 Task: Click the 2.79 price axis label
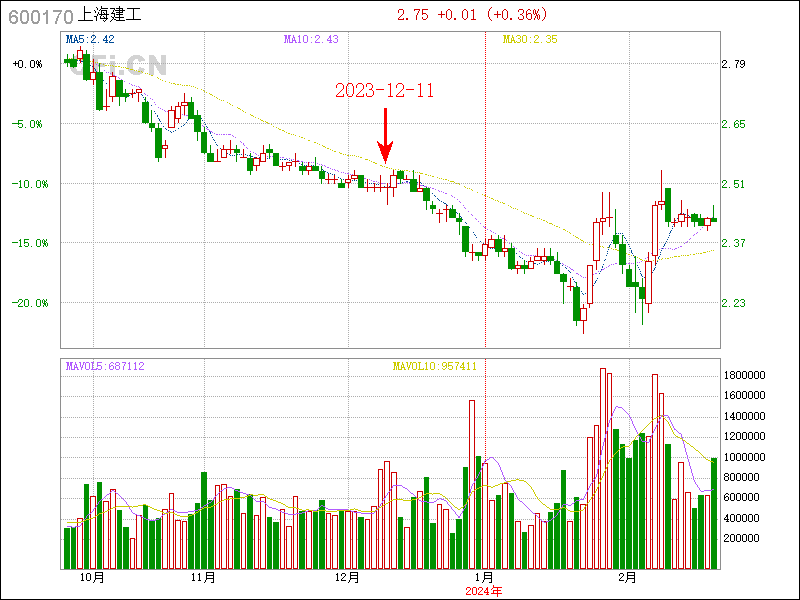pyautogui.click(x=733, y=64)
